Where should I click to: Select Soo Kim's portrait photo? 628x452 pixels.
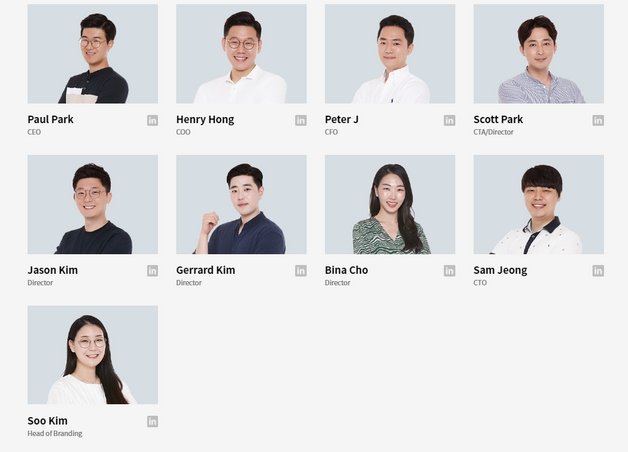click(x=93, y=355)
